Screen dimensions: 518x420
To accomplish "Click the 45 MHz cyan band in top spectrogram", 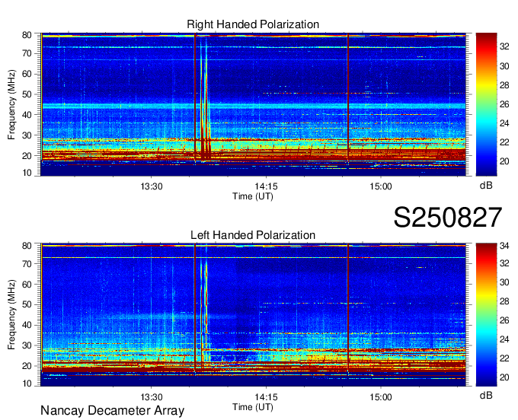I will tap(254, 106).
